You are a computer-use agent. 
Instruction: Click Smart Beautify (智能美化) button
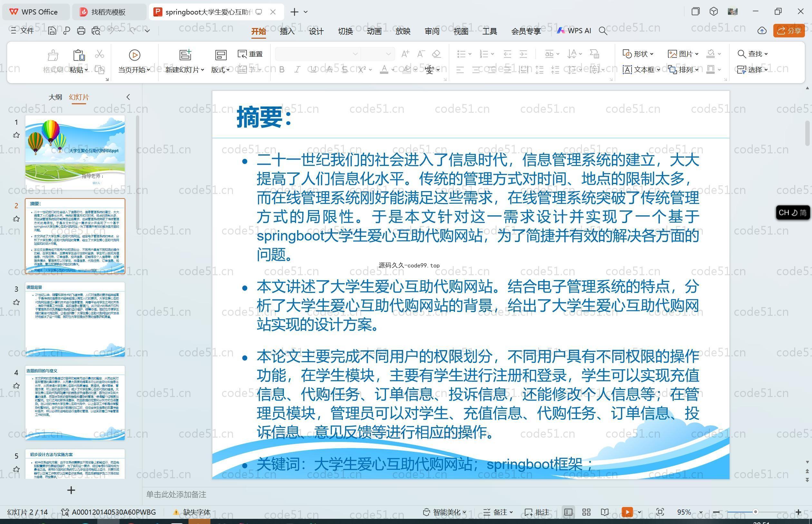click(444, 512)
